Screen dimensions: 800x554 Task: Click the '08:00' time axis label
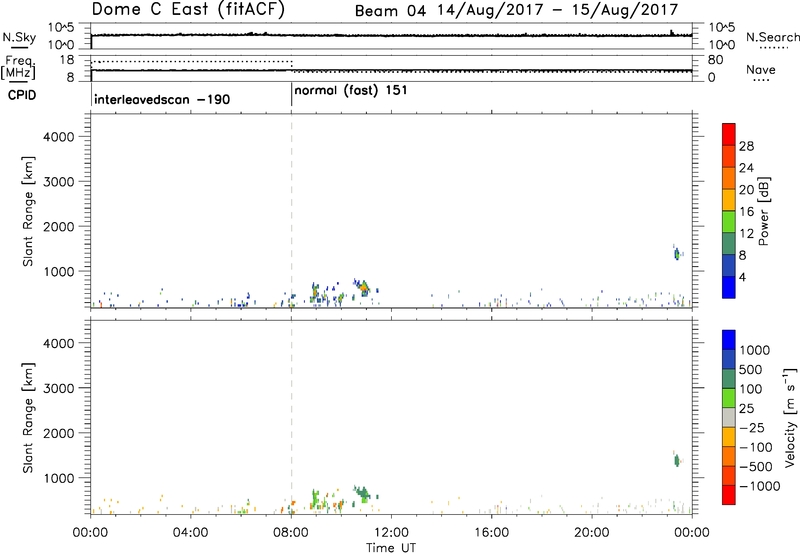pos(291,533)
